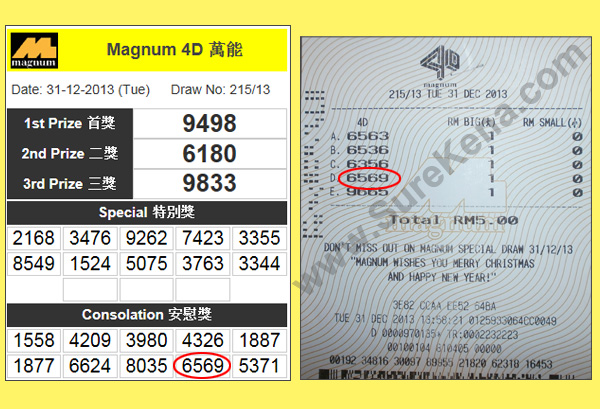Click ticket line D number 6569

[367, 178]
